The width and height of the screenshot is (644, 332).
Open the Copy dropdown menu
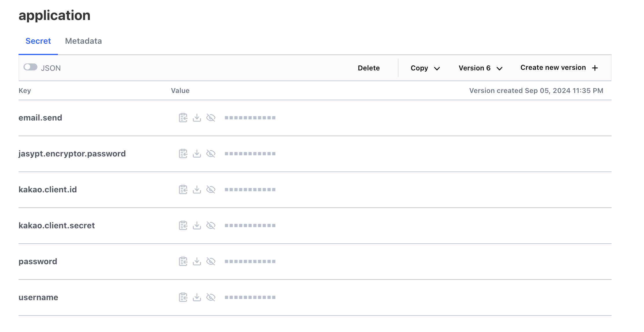click(425, 68)
